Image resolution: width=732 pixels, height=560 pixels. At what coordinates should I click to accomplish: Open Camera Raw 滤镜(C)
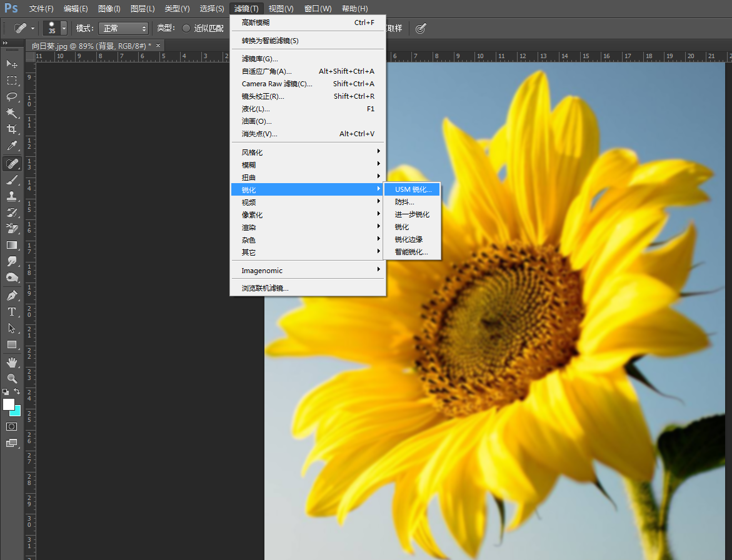308,84
